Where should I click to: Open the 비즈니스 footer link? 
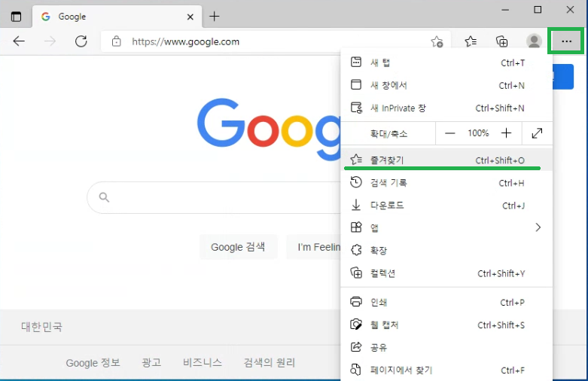tap(202, 362)
